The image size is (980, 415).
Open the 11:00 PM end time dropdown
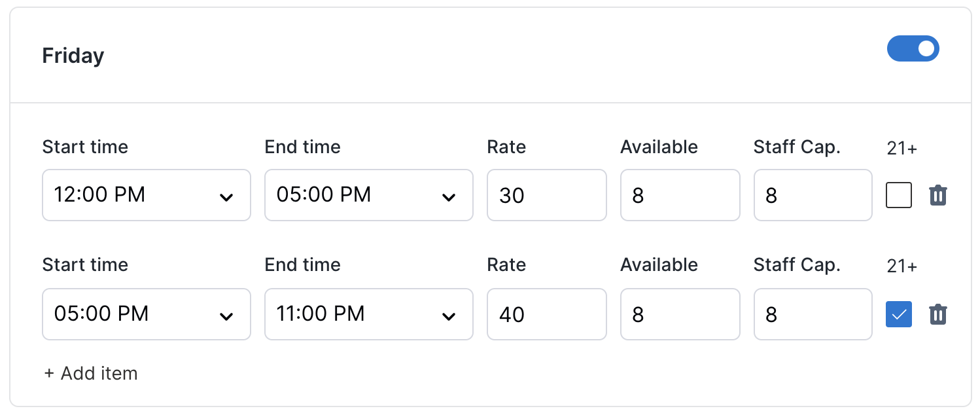(x=368, y=314)
